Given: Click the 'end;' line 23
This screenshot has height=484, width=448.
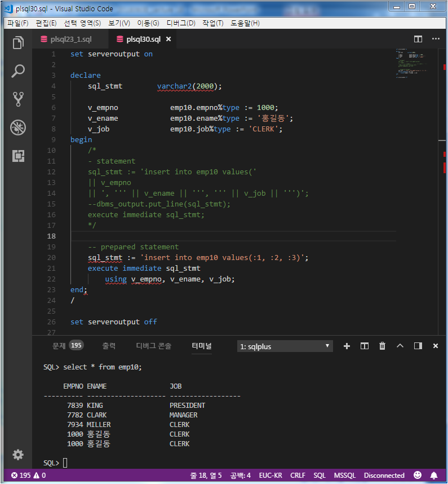Looking at the screenshot, I should click(x=79, y=290).
